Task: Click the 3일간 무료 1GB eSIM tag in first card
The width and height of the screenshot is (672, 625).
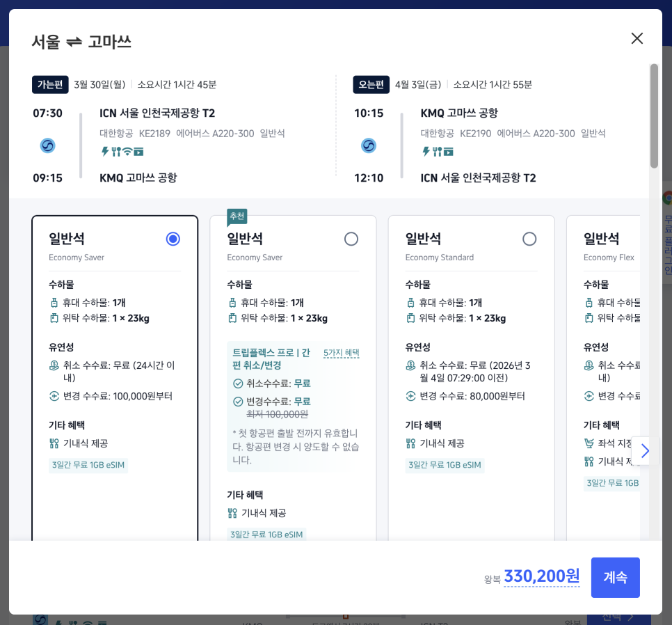Action: (88, 465)
